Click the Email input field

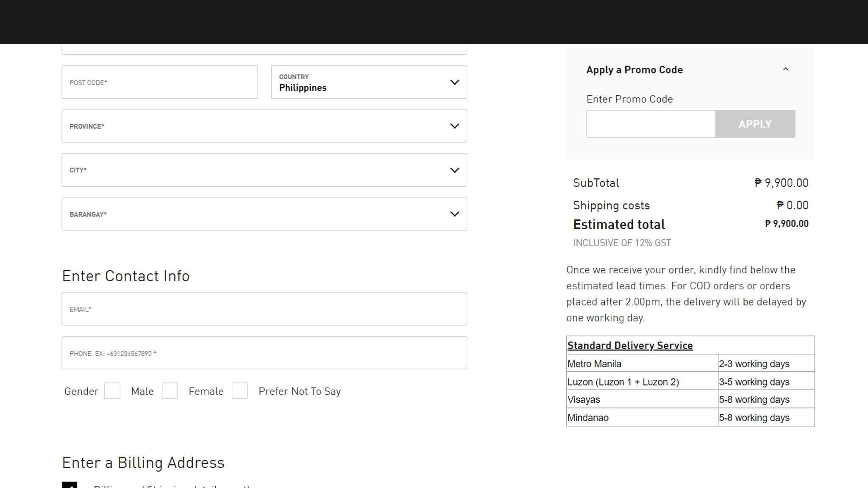pos(264,309)
